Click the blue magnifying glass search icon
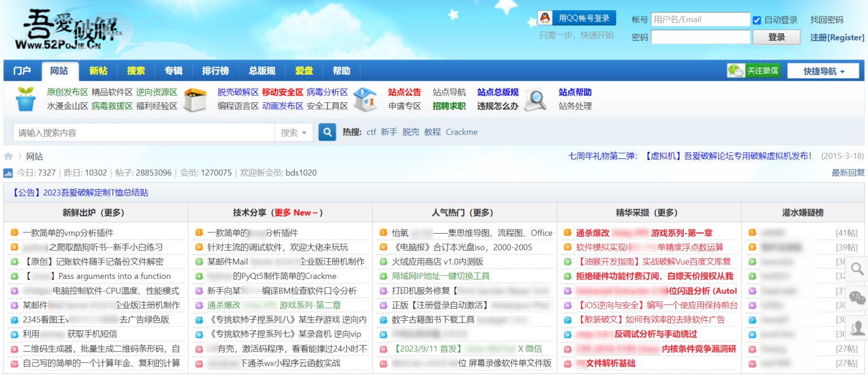868x379 pixels. click(x=327, y=131)
